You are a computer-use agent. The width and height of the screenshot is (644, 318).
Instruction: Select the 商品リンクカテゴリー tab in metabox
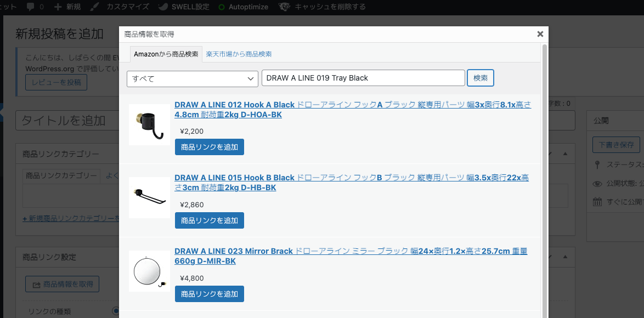click(x=61, y=175)
